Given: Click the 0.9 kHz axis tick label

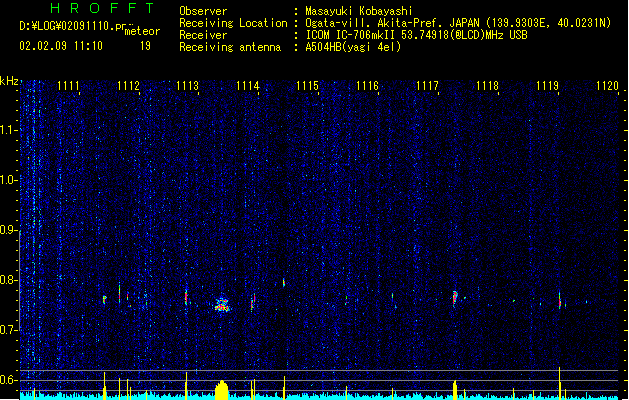Looking at the screenshot, I should tap(9, 230).
